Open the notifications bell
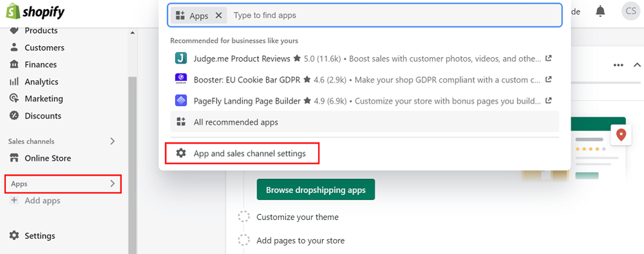The height and width of the screenshot is (254, 644). 600,11
